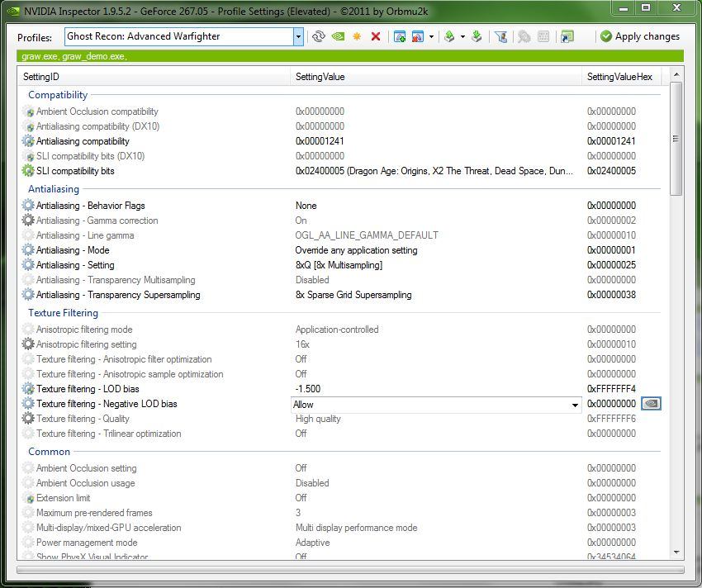Image resolution: width=702 pixels, height=588 pixels.
Task: Click the 'High quality' texture filtering value
Action: (318, 419)
